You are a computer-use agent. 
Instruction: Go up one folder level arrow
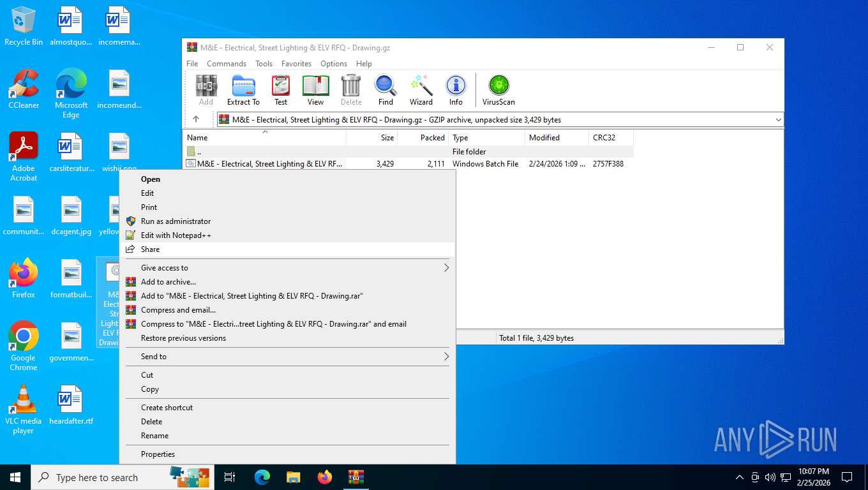tap(196, 119)
